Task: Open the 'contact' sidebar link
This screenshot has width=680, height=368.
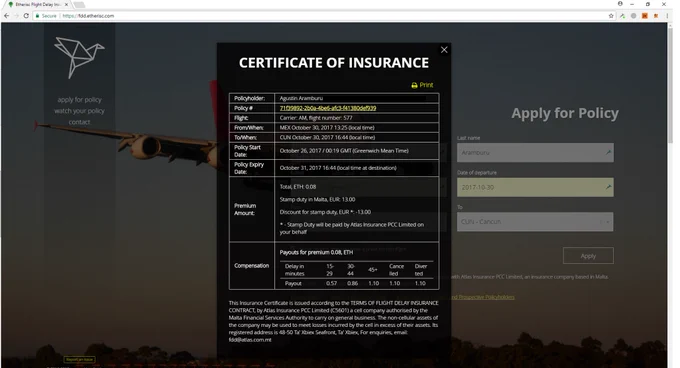Action: pos(79,122)
